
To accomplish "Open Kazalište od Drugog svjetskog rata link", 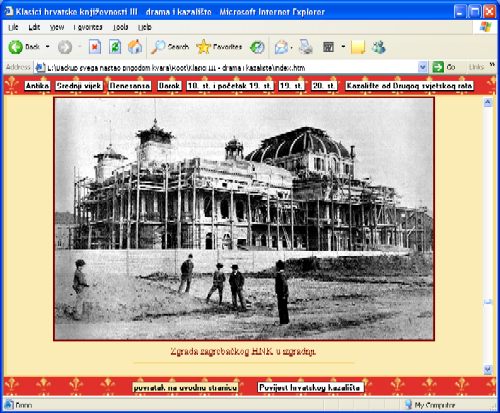I will (409, 86).
